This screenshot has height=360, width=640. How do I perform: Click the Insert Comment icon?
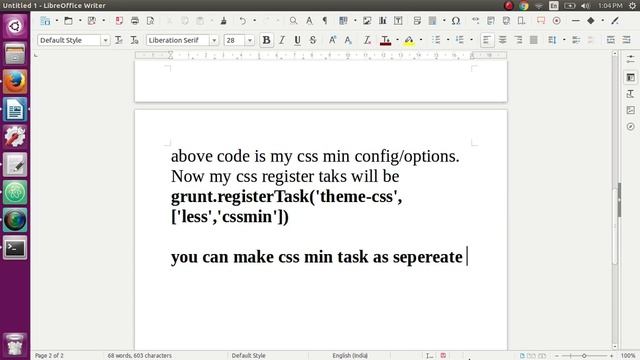pos(541,21)
